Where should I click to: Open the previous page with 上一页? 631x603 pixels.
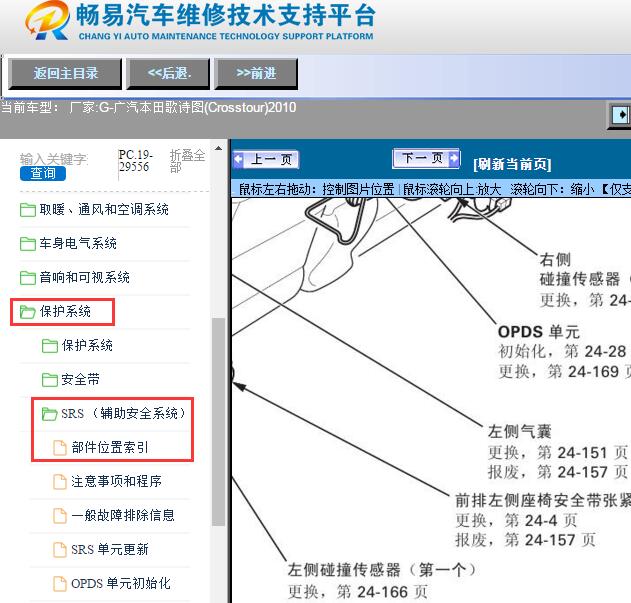(266, 159)
